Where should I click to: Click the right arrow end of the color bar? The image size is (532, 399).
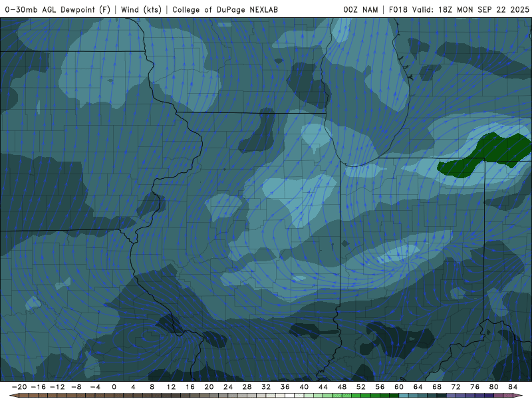(x=518, y=395)
